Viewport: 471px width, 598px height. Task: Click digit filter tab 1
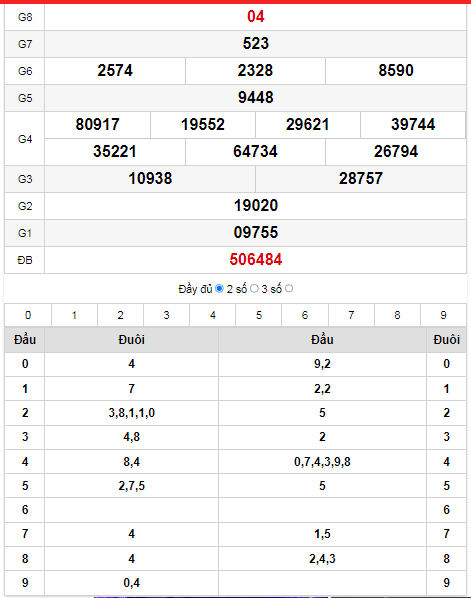[74, 315]
